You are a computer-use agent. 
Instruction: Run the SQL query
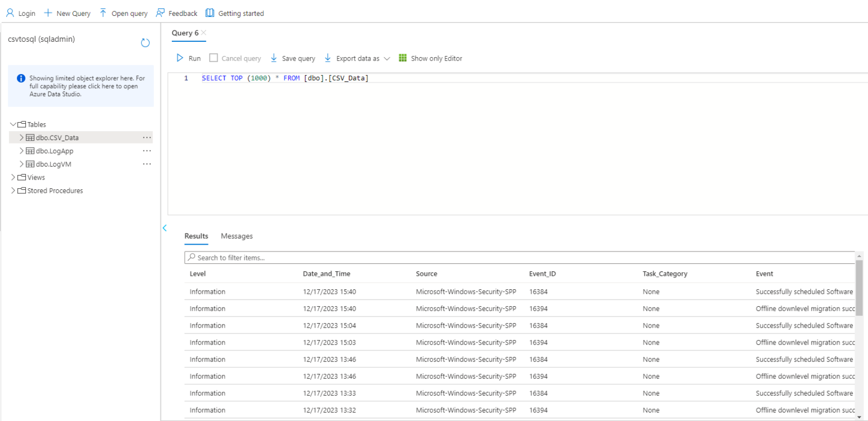(189, 58)
